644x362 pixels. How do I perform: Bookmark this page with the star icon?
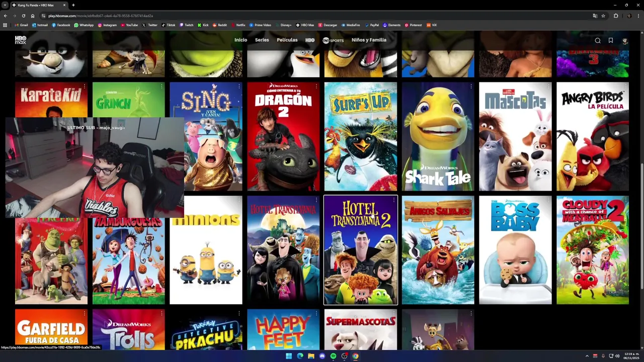[603, 16]
